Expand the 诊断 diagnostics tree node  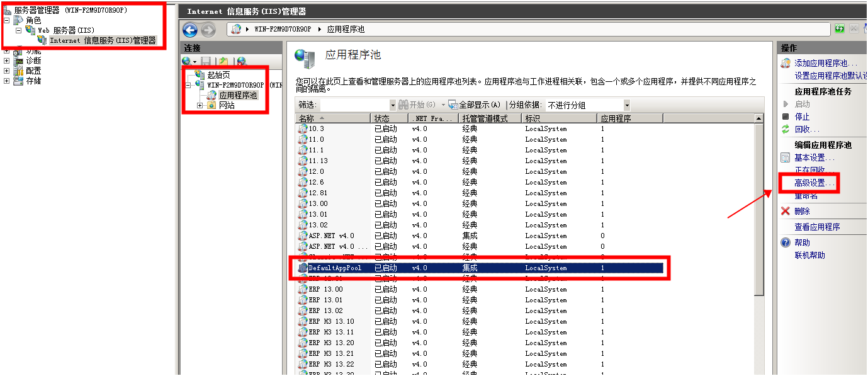click(7, 60)
